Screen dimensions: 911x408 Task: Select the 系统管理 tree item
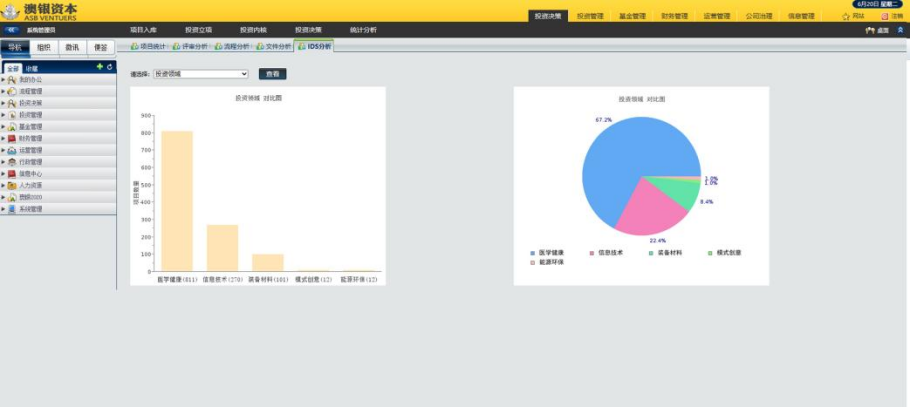click(x=30, y=210)
